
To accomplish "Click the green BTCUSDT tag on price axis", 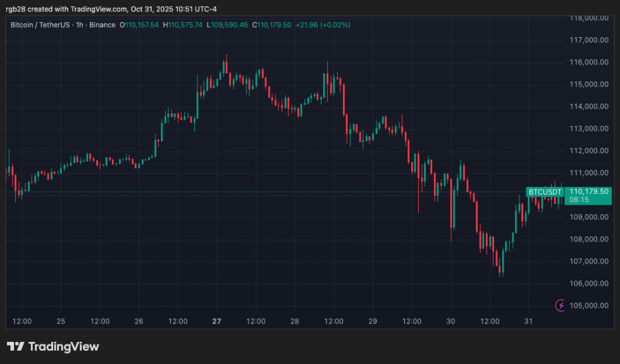I will click(545, 191).
